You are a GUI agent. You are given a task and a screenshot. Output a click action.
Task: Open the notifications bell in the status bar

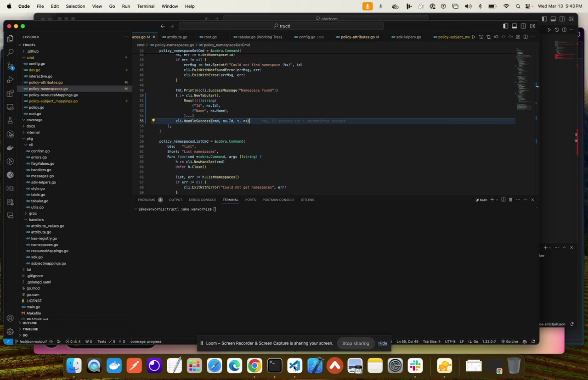point(533,341)
